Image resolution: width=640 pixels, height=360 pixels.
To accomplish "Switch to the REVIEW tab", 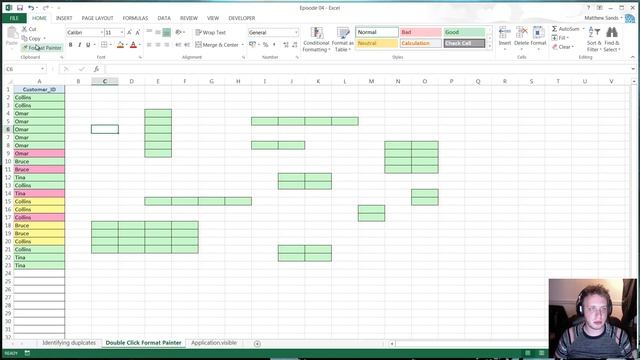I will tap(189, 18).
